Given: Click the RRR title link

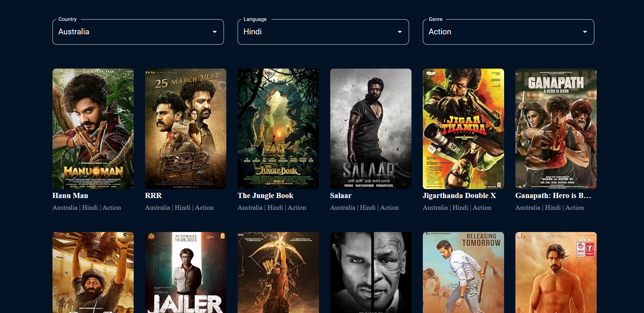Looking at the screenshot, I should click(153, 196).
